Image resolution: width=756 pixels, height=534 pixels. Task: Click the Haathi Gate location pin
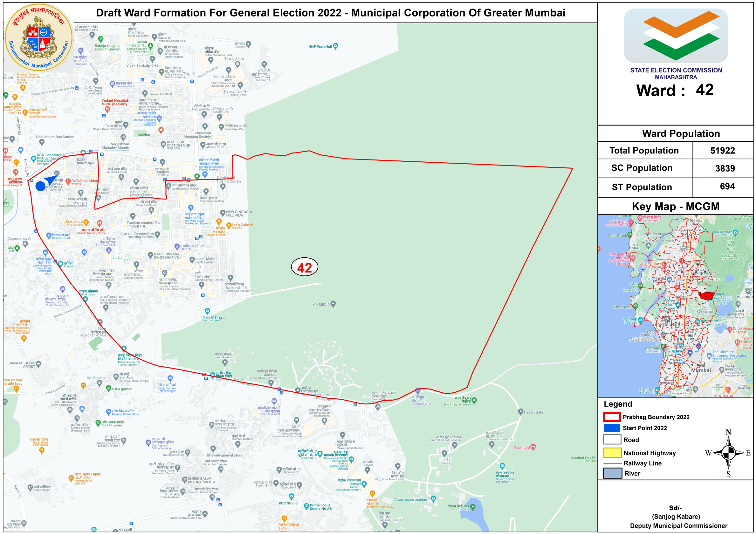pos(520,412)
